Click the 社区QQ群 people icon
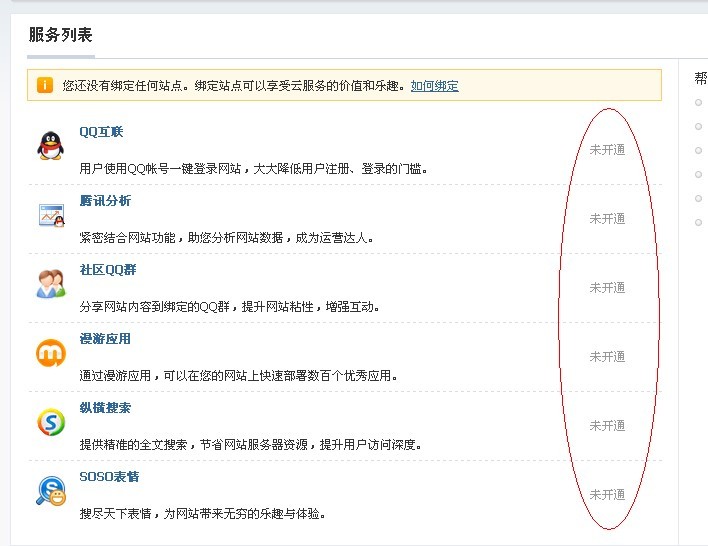 pyautogui.click(x=51, y=284)
